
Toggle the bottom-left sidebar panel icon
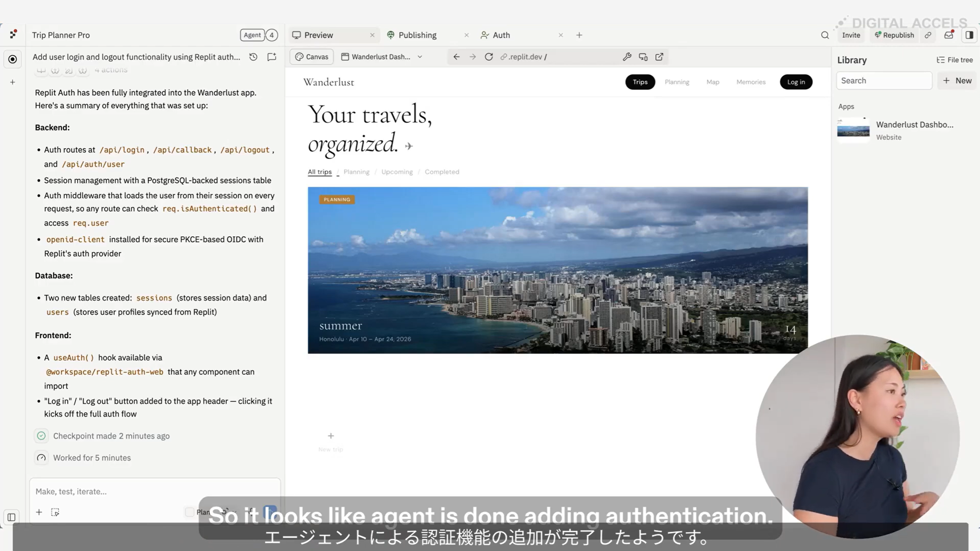point(11,517)
